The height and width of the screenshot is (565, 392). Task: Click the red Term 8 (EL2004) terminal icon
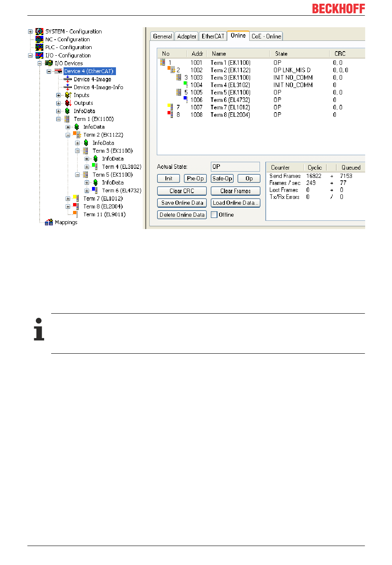(76, 206)
